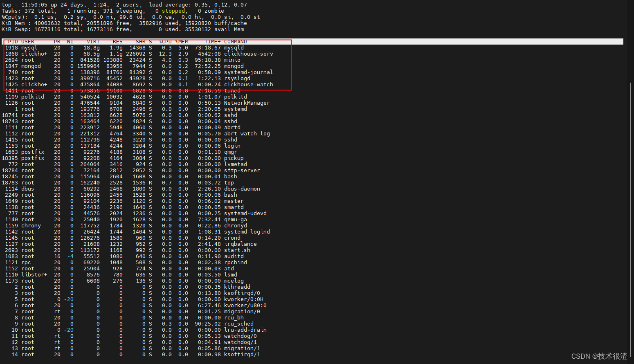
Task: Click the 15928820 buff/cache value
Action: pos(216,23)
